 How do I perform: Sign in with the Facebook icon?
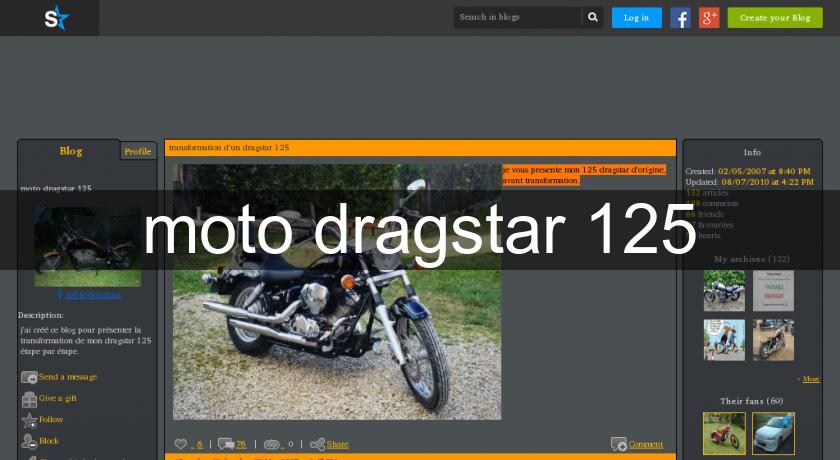tap(680, 18)
